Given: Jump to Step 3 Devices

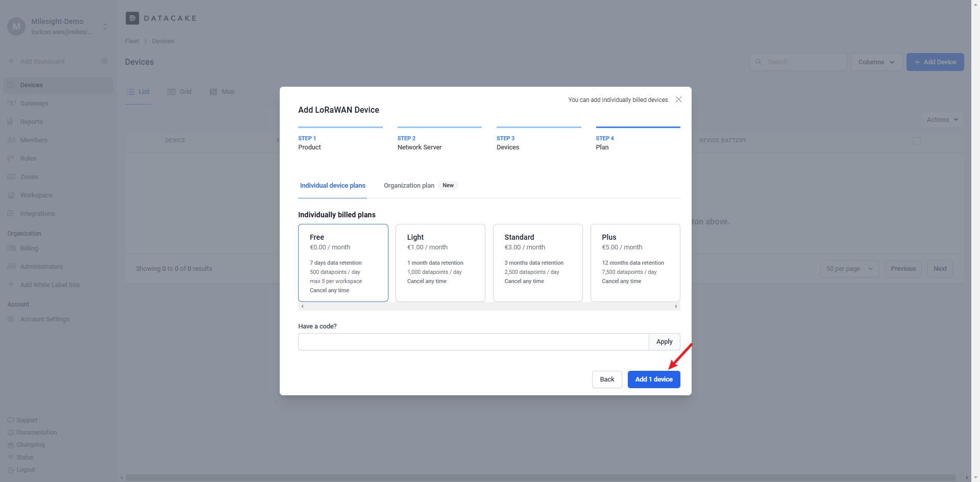Looking at the screenshot, I should [x=538, y=139].
